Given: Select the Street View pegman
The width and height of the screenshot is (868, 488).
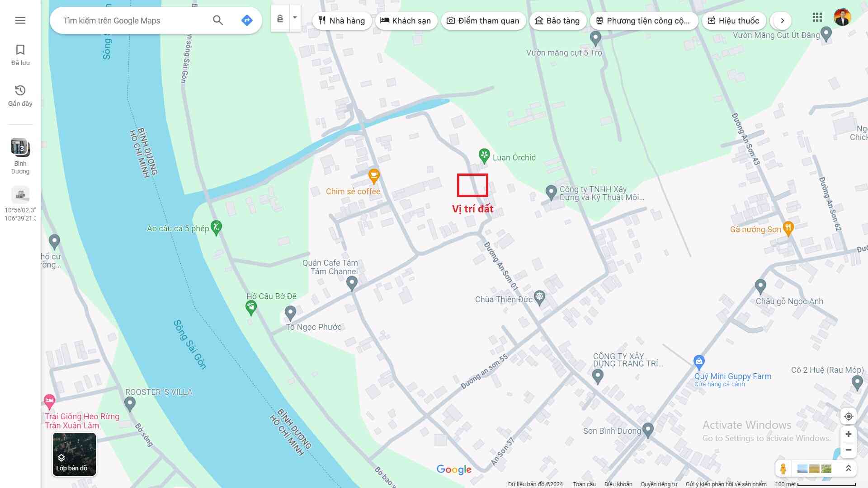Looking at the screenshot, I should pyautogui.click(x=783, y=469).
